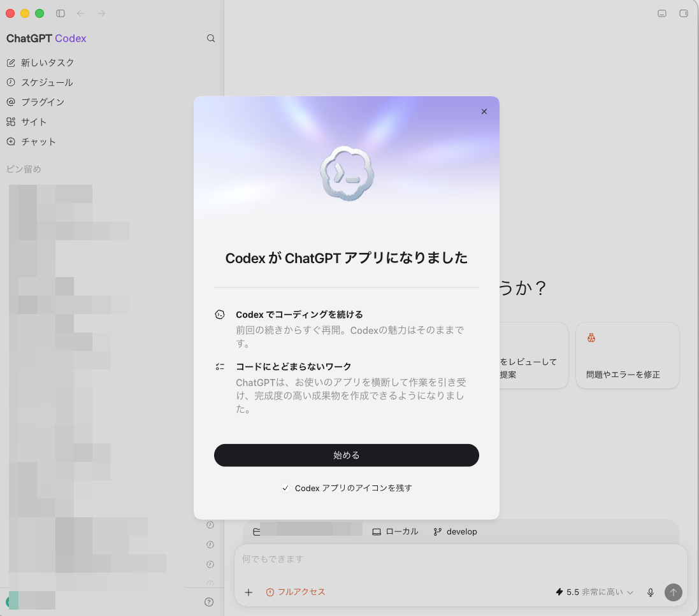
Task: Go back with the left arrow
Action: (81, 13)
